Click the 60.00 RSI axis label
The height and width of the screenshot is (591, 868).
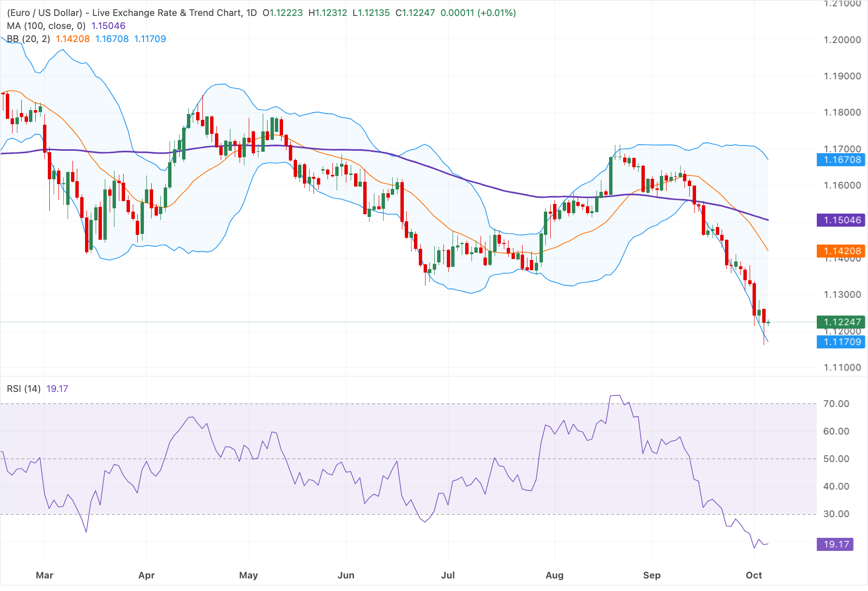(x=836, y=431)
